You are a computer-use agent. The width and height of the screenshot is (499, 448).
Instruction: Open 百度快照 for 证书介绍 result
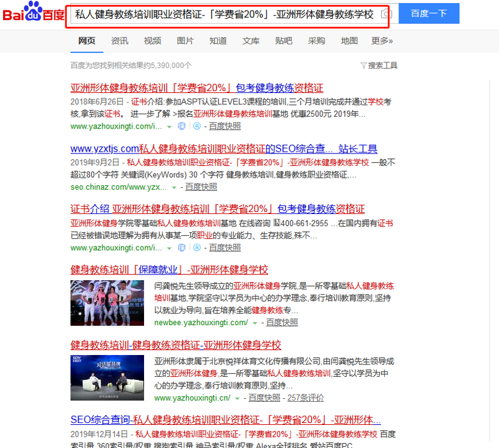(x=225, y=248)
